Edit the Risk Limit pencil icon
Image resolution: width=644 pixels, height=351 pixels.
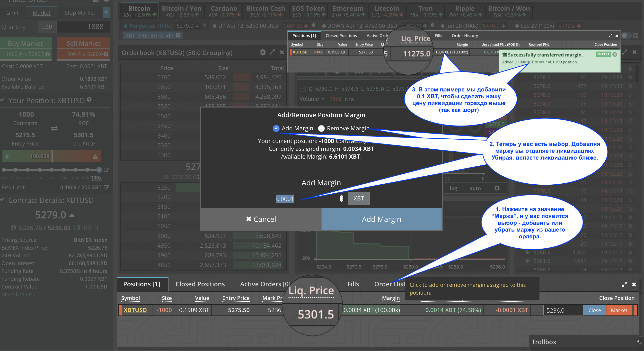(x=106, y=187)
